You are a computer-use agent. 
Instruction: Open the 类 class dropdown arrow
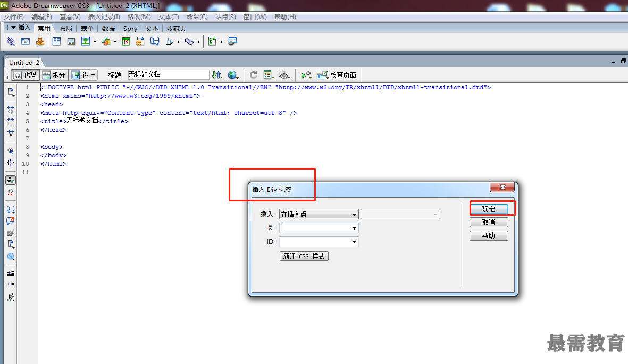pos(354,228)
